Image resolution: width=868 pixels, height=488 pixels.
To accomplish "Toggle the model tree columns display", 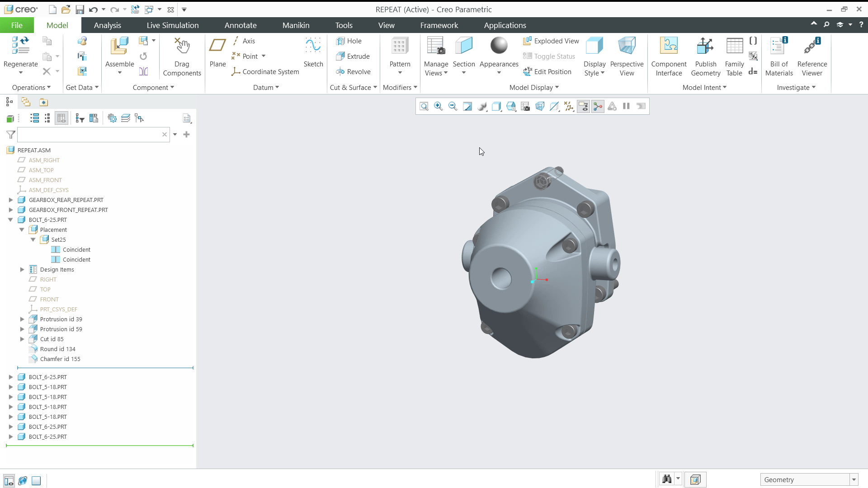I will coord(61,118).
